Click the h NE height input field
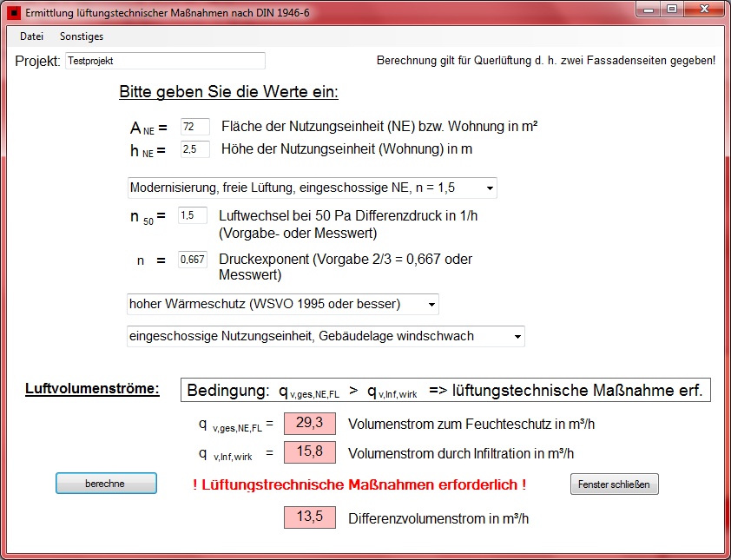 coord(194,149)
